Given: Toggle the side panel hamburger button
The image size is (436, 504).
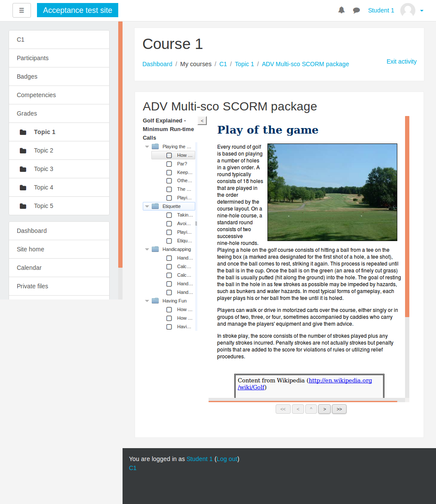Looking at the screenshot, I should [21, 10].
